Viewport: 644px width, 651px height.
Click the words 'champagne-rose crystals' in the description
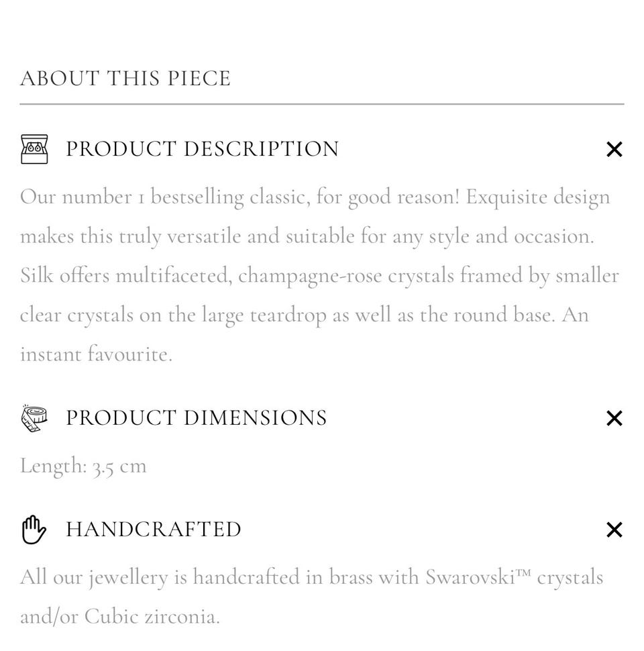346,276
